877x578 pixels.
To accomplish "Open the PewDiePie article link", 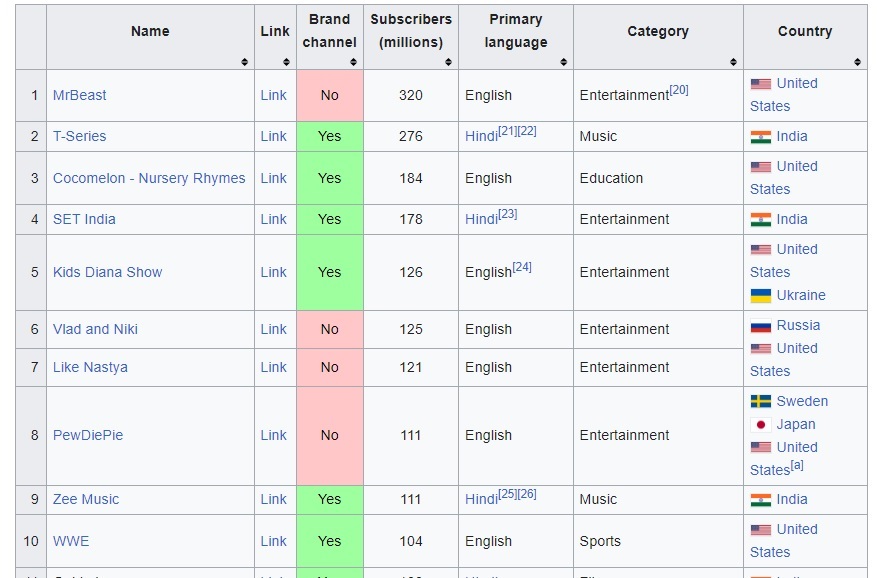I will click(x=87, y=436).
